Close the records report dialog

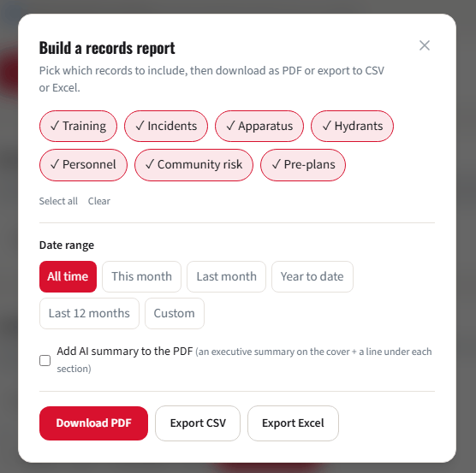(425, 45)
